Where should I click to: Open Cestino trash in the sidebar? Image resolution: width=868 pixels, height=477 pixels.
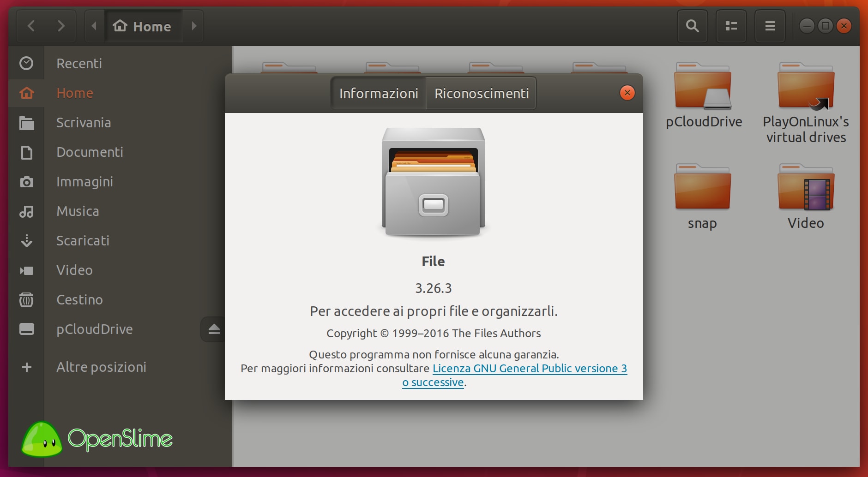(79, 299)
